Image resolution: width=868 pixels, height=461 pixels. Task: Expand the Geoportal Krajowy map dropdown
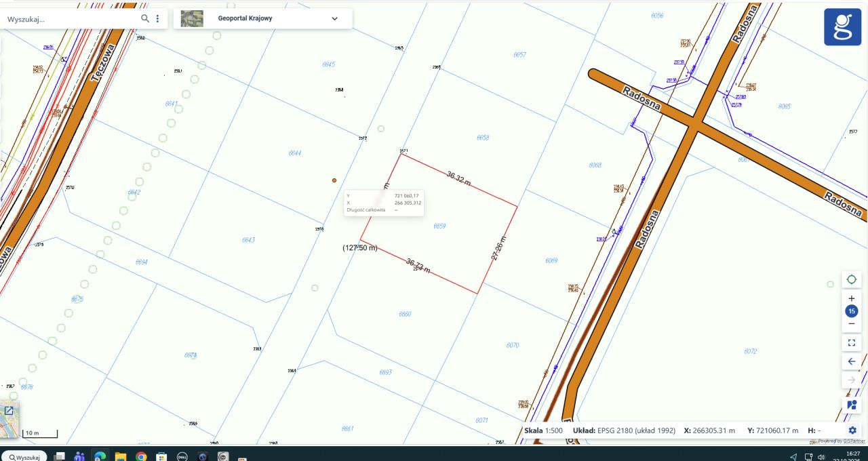click(x=334, y=18)
